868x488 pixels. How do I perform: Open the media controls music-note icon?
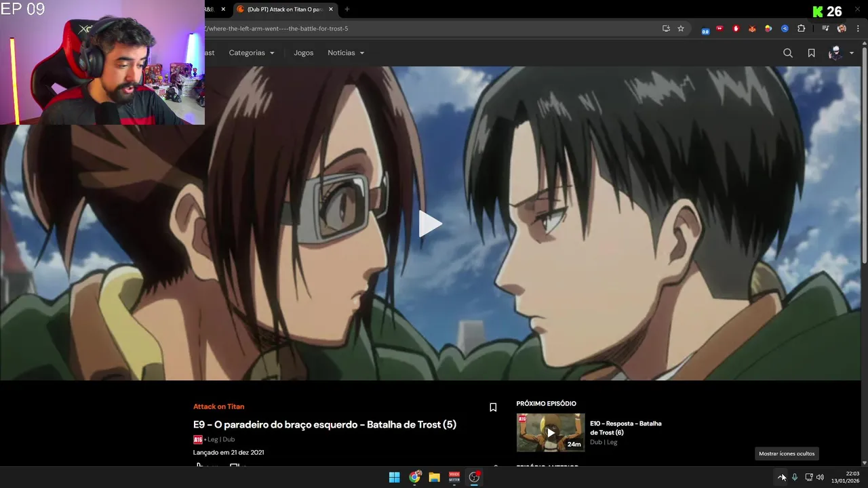click(825, 28)
